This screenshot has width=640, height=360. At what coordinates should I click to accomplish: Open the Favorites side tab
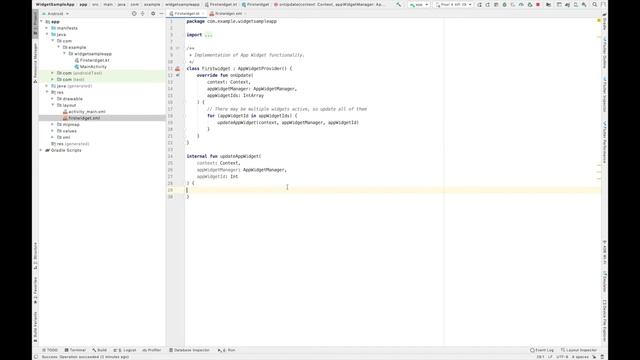tap(35, 291)
